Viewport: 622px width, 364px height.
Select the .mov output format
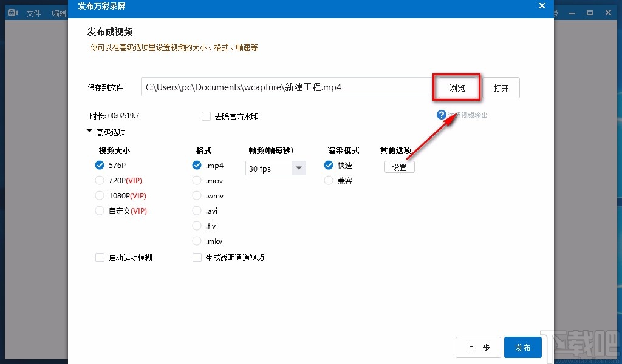point(197,180)
